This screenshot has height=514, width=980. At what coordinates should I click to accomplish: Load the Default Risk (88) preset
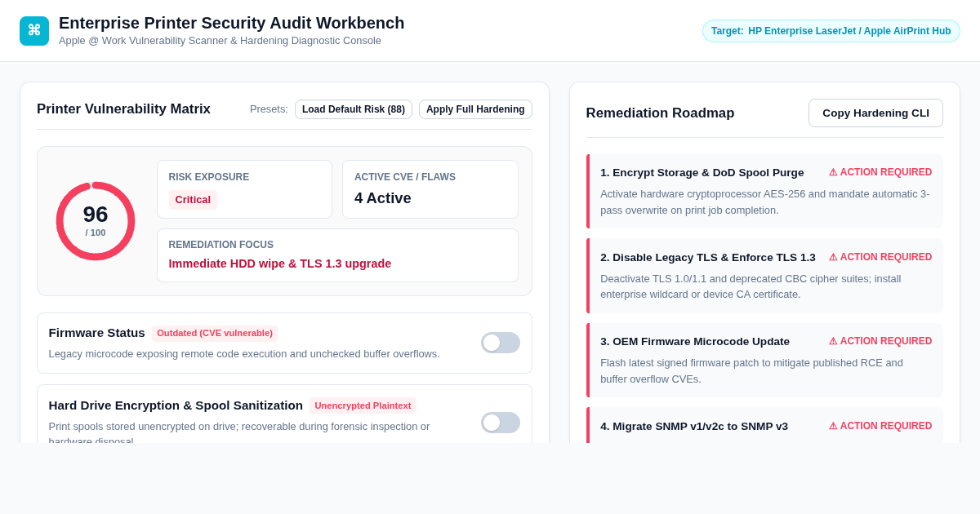pos(354,109)
